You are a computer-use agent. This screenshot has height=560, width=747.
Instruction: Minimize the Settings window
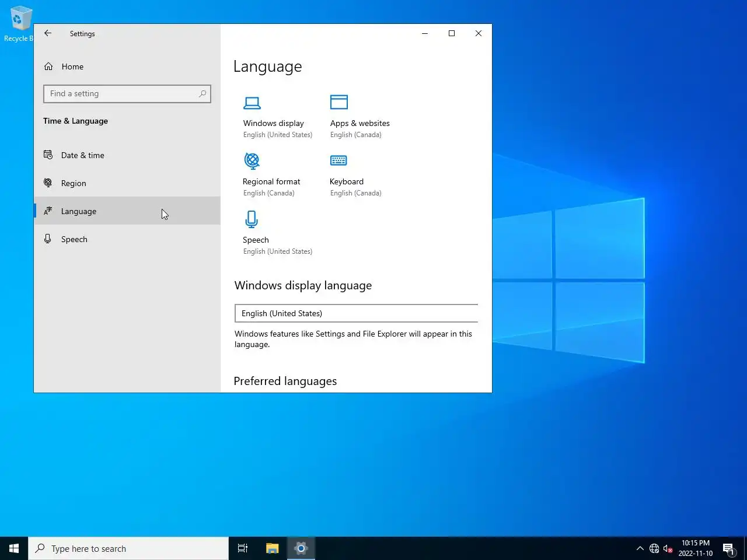425,33
